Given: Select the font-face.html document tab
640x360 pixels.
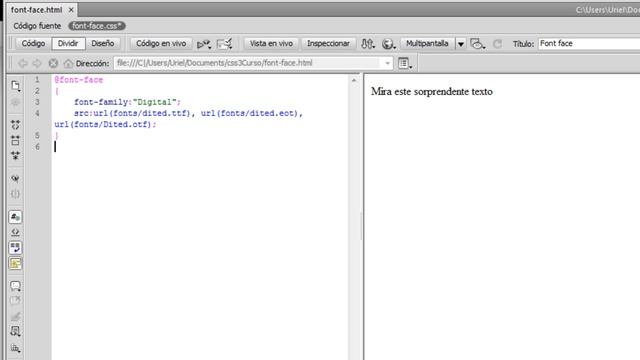Looking at the screenshot, I should point(37,9).
